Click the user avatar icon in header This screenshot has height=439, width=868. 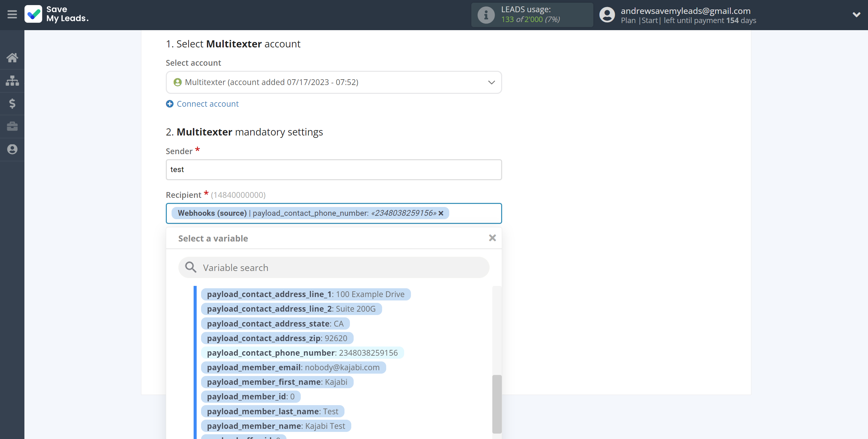coord(607,15)
